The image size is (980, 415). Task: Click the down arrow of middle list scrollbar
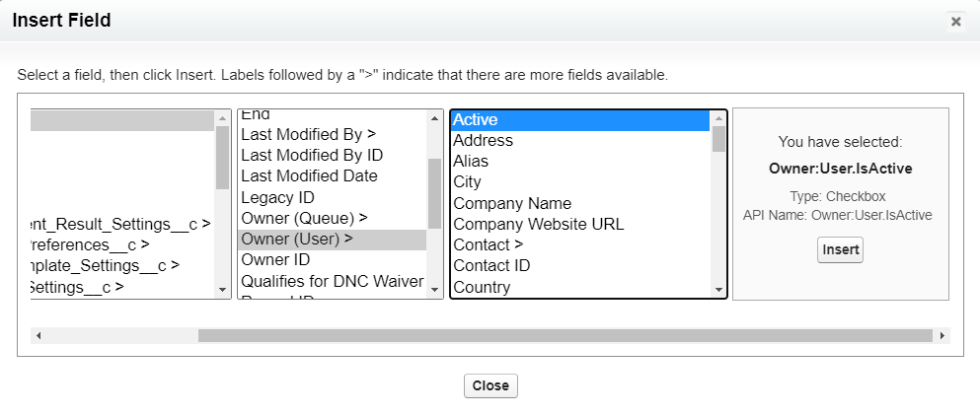435,290
